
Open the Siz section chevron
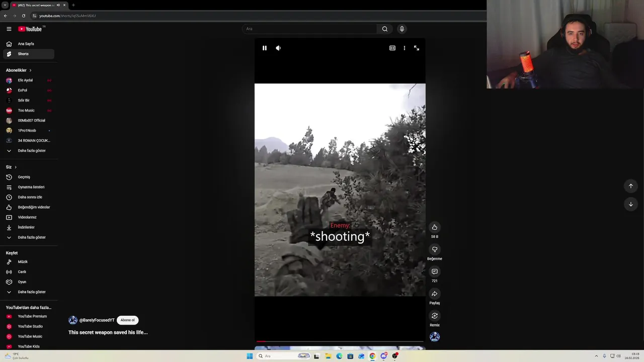(x=16, y=167)
